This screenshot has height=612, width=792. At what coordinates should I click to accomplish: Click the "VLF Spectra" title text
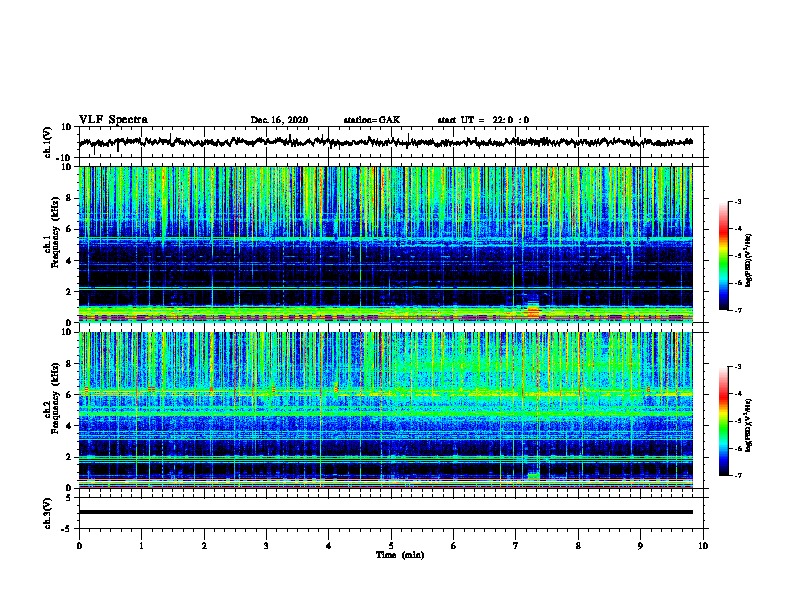tap(113, 120)
